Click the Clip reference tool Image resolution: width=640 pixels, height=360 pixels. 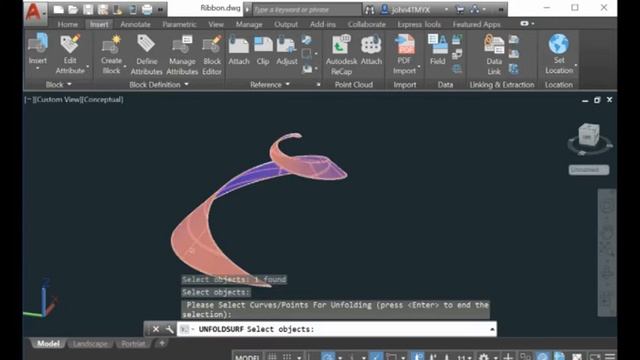pos(263,50)
